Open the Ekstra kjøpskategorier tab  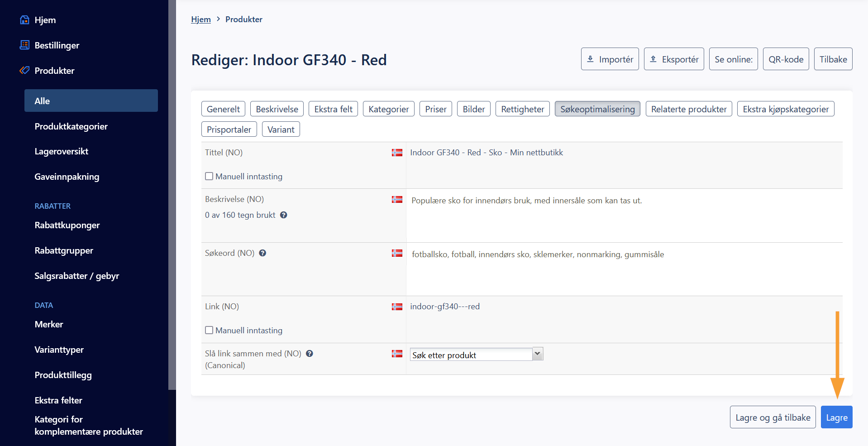[786, 109]
